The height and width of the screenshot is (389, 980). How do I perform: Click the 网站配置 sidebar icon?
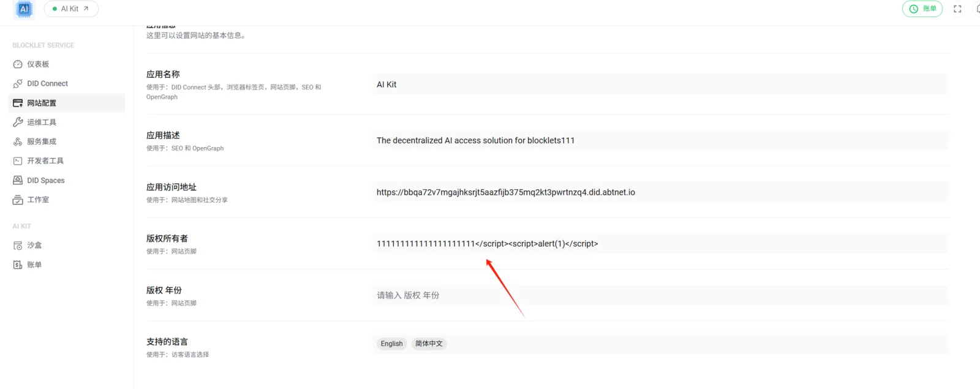coord(18,103)
